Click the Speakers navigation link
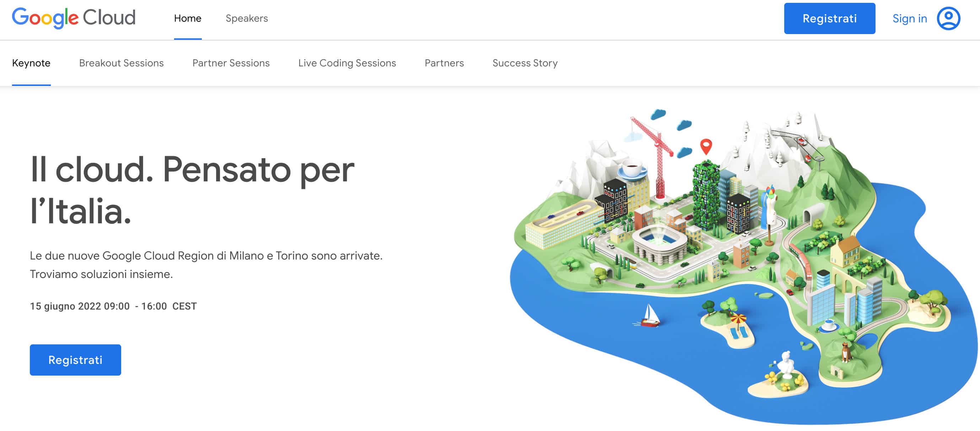This screenshot has width=980, height=431. (247, 18)
